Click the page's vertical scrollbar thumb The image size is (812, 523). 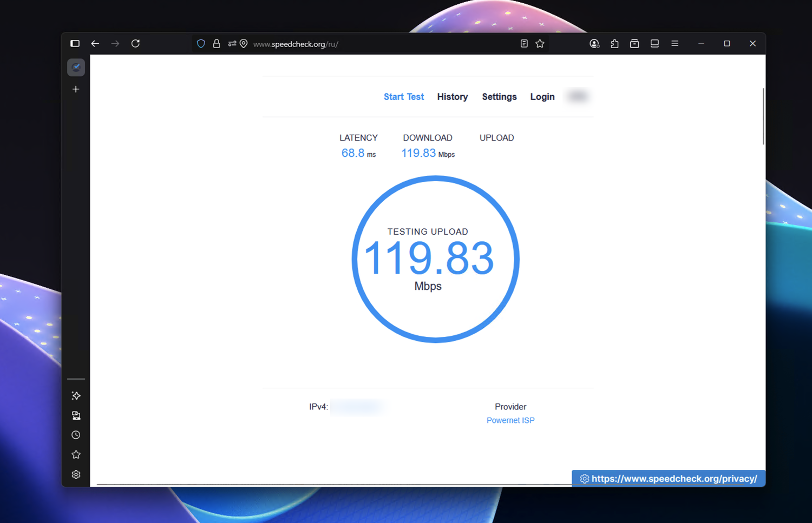pos(763,116)
